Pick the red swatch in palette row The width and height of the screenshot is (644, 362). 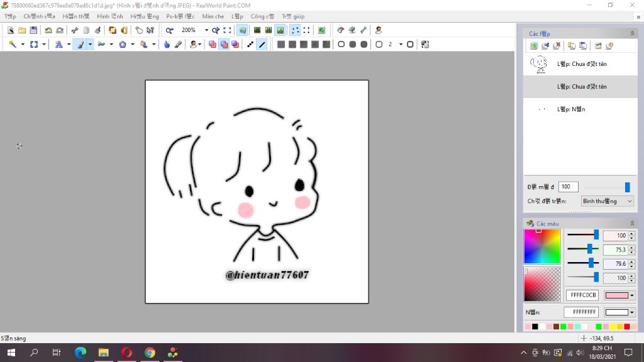click(627, 327)
